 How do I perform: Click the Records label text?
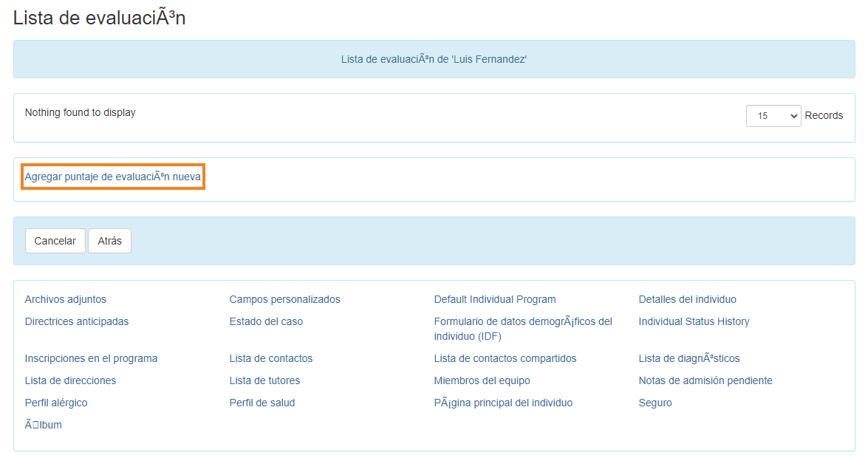(824, 115)
